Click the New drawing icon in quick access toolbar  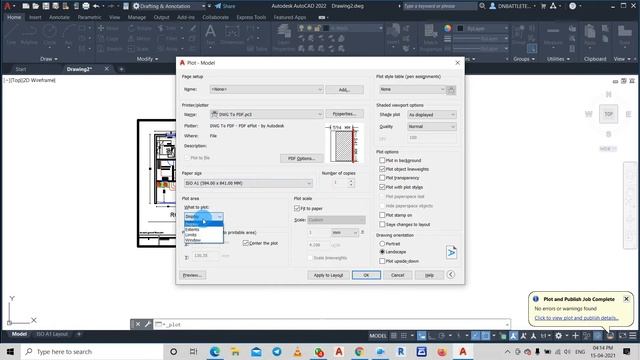25,6
